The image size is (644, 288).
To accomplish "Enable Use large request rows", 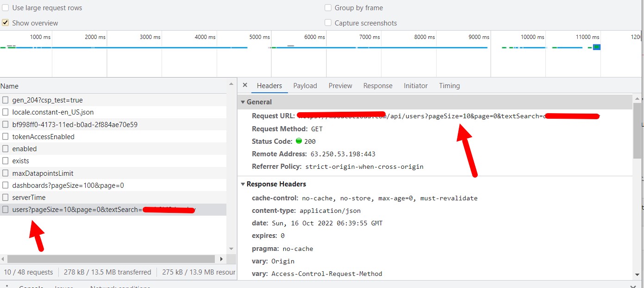I will (5, 7).
